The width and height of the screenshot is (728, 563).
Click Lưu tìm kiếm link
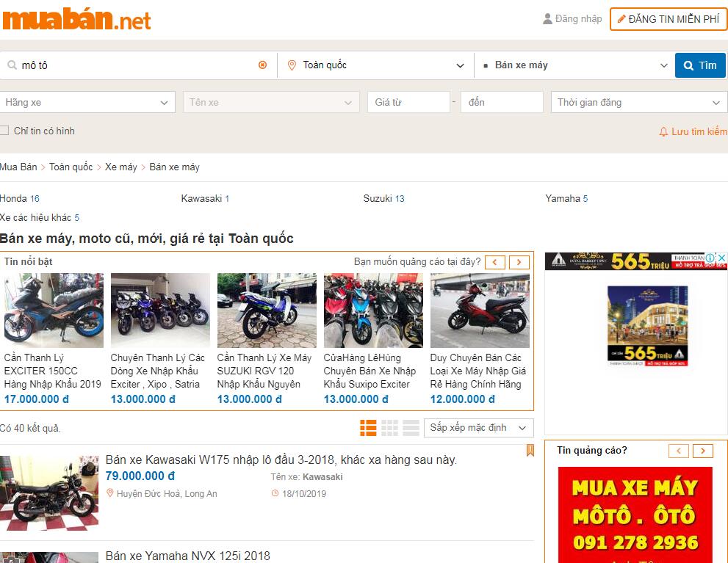click(699, 131)
